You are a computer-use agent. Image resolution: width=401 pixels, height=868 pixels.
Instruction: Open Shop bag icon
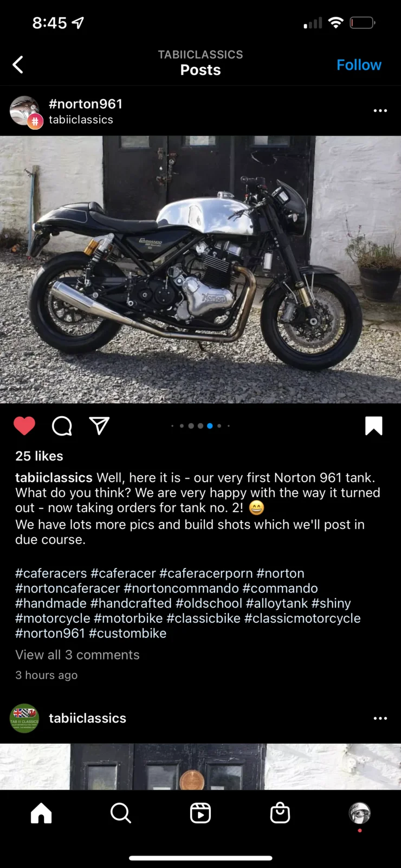280,813
